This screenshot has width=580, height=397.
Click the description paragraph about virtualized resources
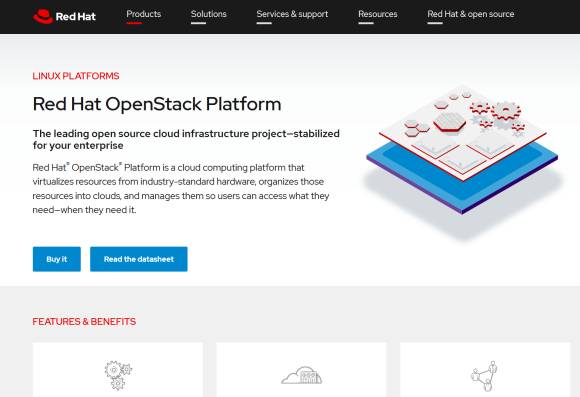point(181,189)
